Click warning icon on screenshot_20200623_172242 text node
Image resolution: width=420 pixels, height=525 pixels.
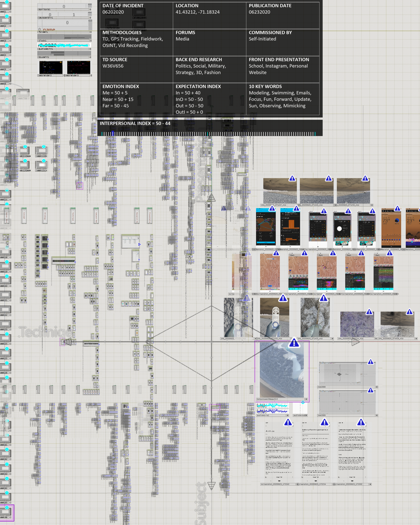pyautogui.click(x=288, y=422)
